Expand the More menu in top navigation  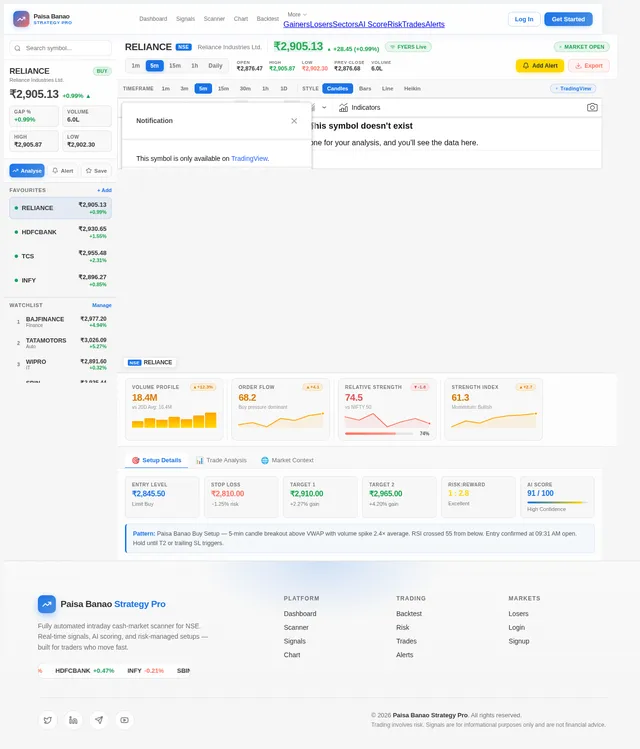[297, 14]
